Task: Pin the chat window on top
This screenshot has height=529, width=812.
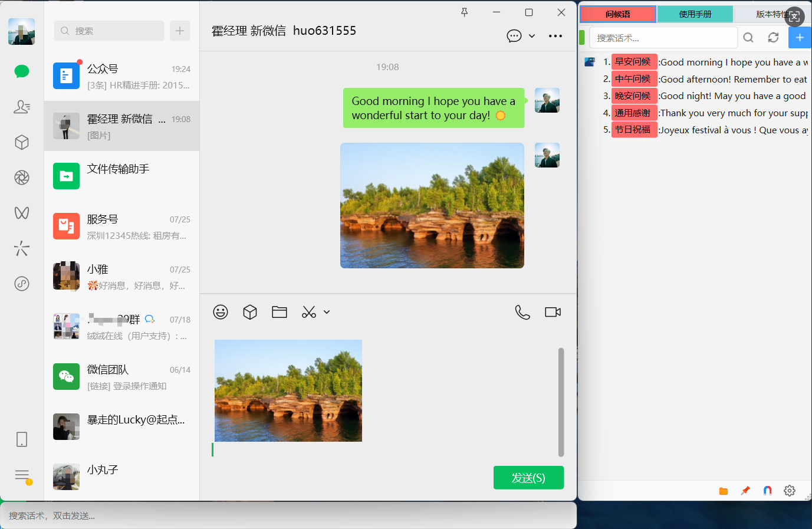Action: click(465, 12)
